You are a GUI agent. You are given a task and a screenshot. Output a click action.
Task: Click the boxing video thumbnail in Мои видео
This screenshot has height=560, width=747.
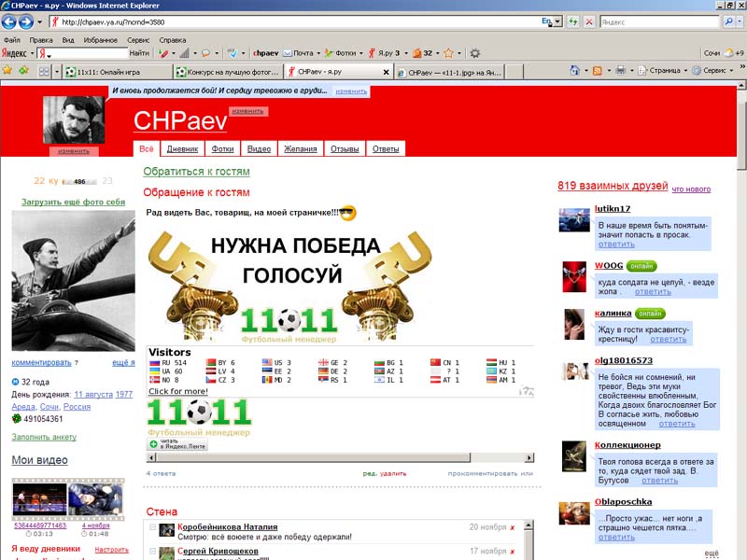point(39,500)
